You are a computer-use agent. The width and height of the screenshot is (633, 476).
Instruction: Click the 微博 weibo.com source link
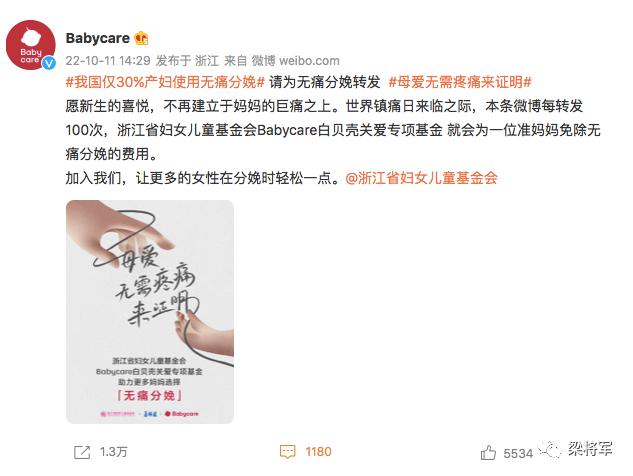(296, 61)
